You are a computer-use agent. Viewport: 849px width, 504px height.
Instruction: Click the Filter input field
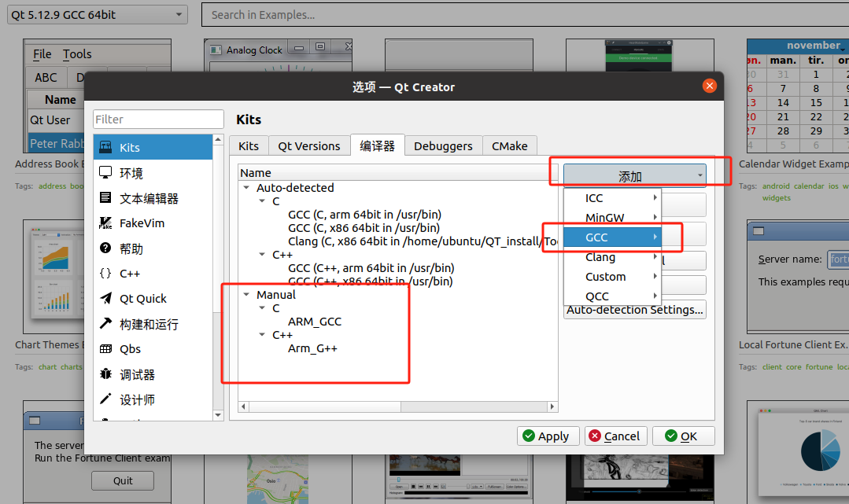coord(158,120)
